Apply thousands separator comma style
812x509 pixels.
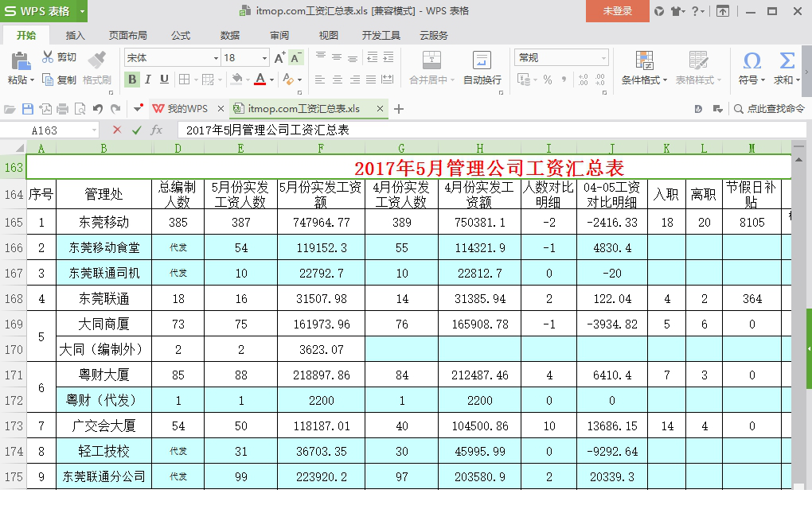pos(564,80)
